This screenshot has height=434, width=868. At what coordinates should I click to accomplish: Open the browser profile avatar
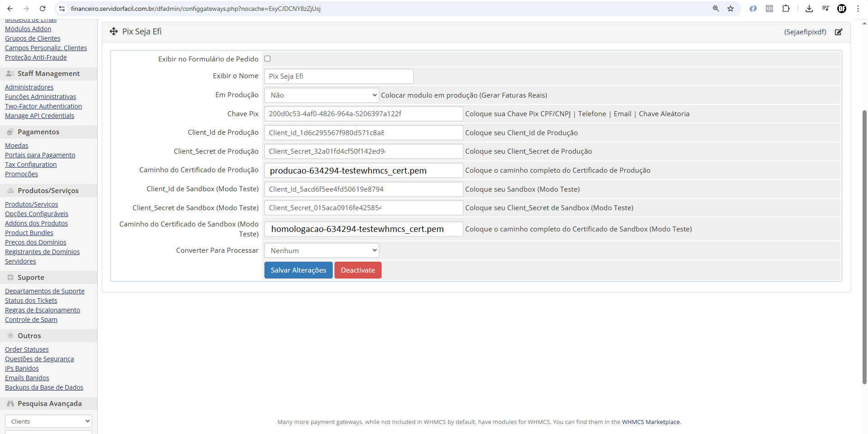tap(842, 9)
